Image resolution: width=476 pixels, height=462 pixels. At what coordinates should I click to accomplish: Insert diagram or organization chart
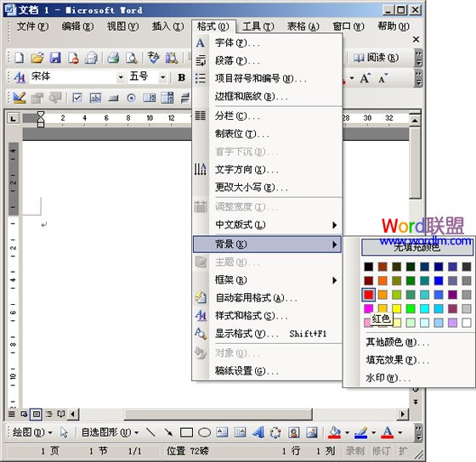point(275,432)
